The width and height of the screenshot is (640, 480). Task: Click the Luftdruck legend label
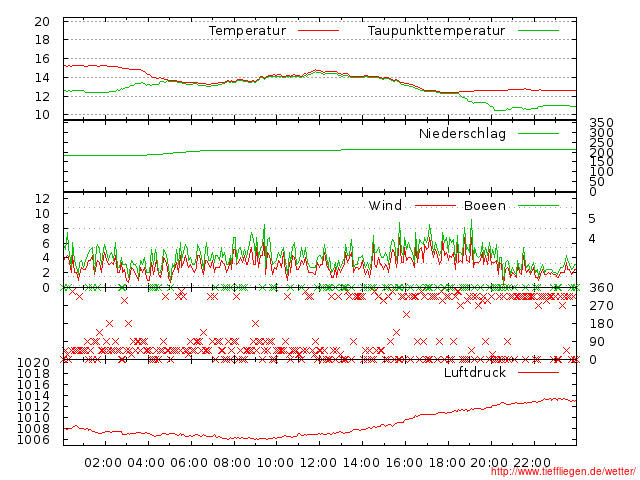pos(475,372)
